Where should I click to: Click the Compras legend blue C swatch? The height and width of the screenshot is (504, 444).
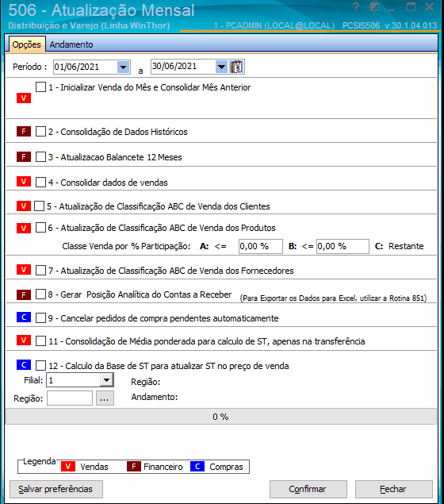click(197, 467)
